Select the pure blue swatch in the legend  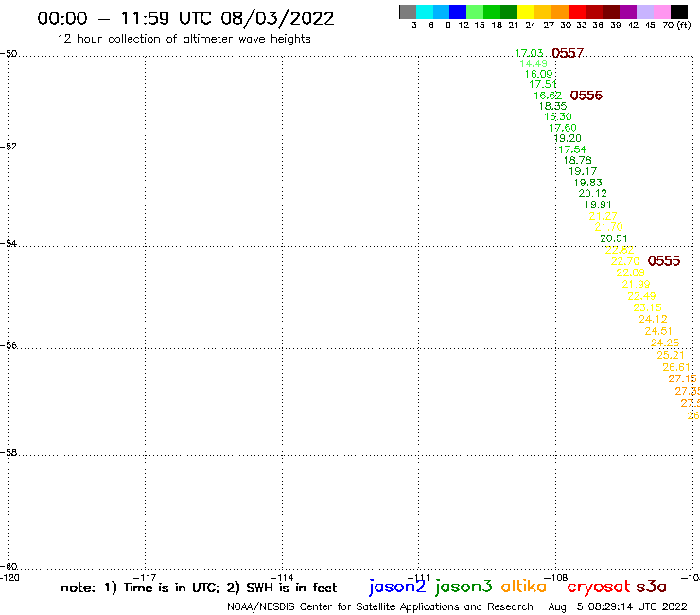[x=458, y=11]
